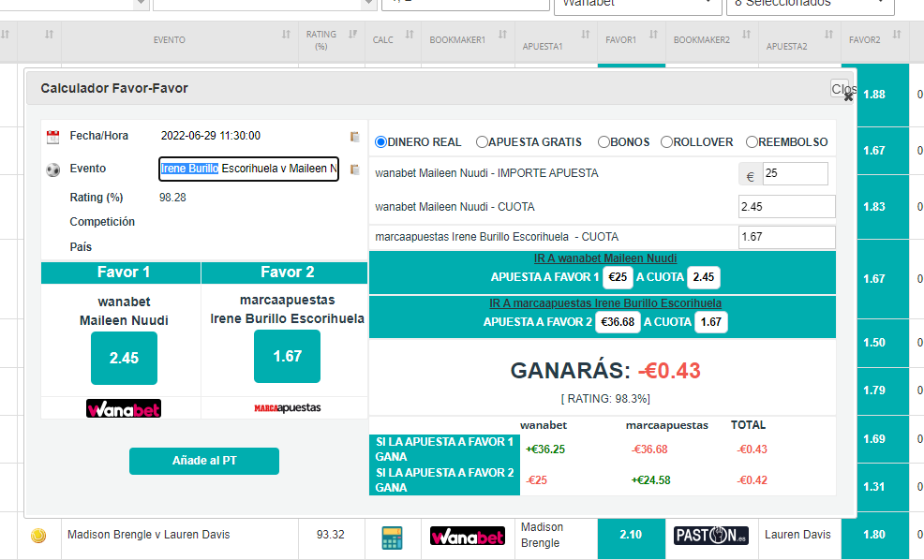Click the 1.79 FAVOR2 odds cell
924x560 pixels.
[874, 391]
